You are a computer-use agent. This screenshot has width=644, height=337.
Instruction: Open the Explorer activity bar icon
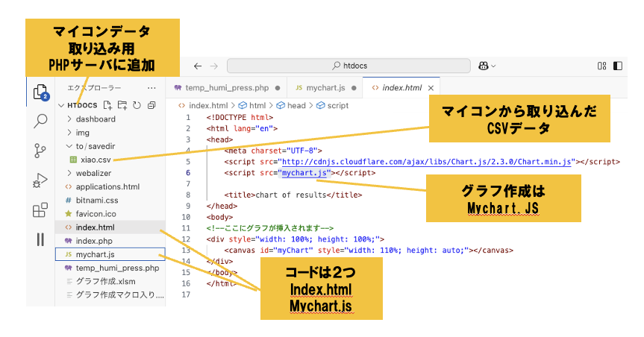40,92
